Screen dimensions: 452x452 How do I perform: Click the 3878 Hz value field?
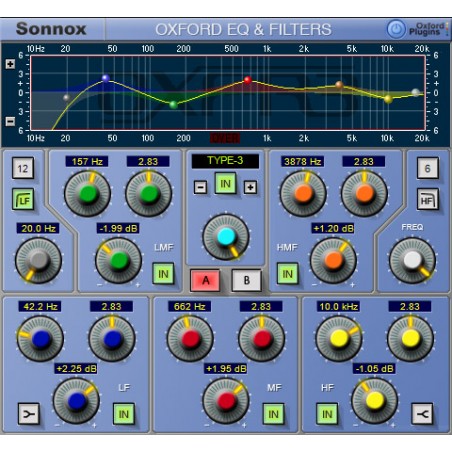tap(302, 162)
